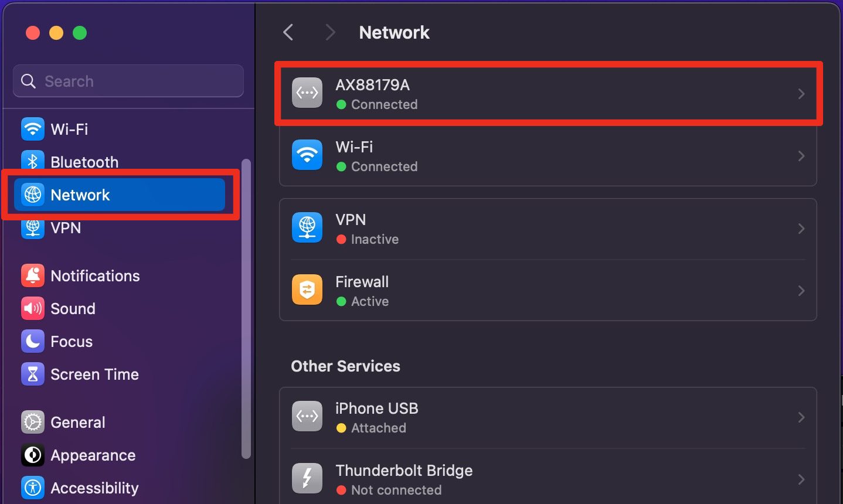Expand the iPhone USB service chevron
843x504 pixels.
point(801,417)
